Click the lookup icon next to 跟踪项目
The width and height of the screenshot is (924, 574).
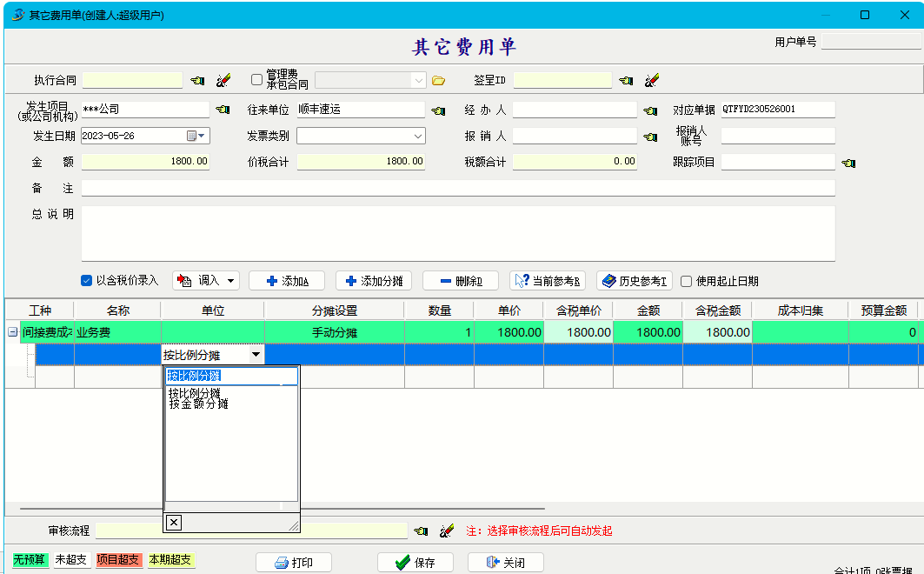pos(848,163)
